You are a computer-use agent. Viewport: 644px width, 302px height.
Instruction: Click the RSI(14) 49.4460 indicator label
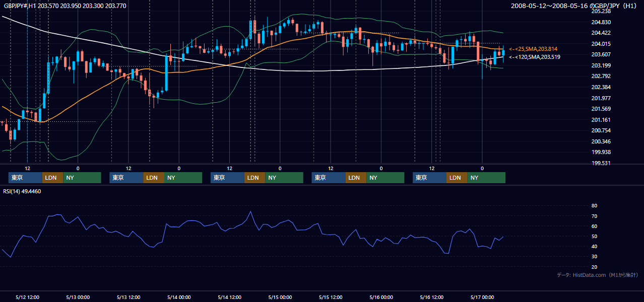(22, 191)
